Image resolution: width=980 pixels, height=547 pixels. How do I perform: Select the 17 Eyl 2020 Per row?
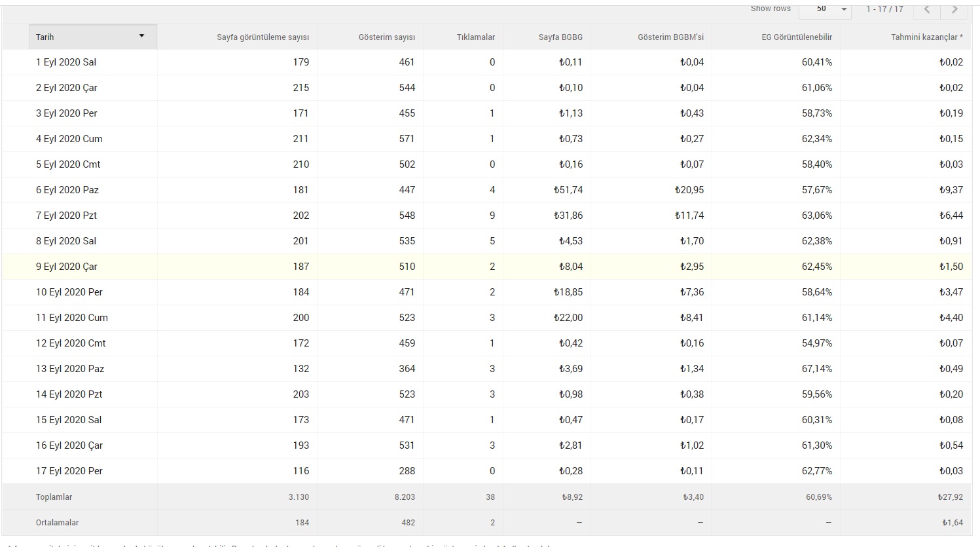click(x=487, y=471)
